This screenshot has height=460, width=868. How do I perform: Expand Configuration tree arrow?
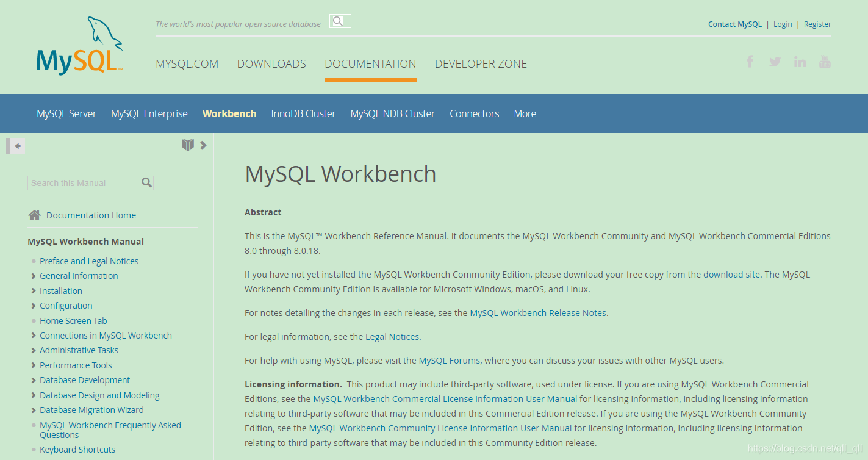[34, 306]
